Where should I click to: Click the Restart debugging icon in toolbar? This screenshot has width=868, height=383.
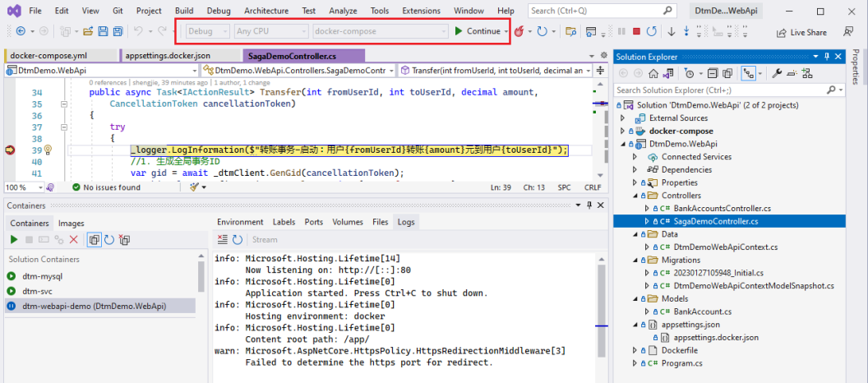click(651, 31)
